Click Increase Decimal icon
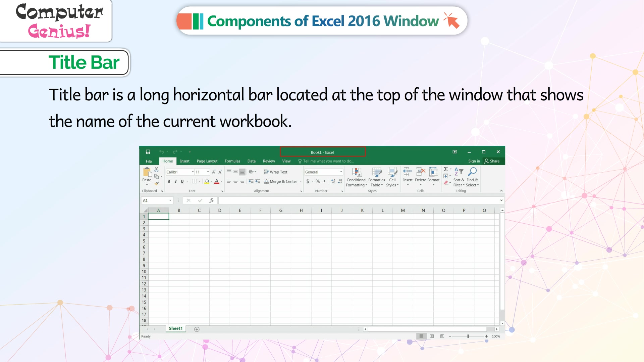This screenshot has width=644, height=362. click(x=333, y=181)
